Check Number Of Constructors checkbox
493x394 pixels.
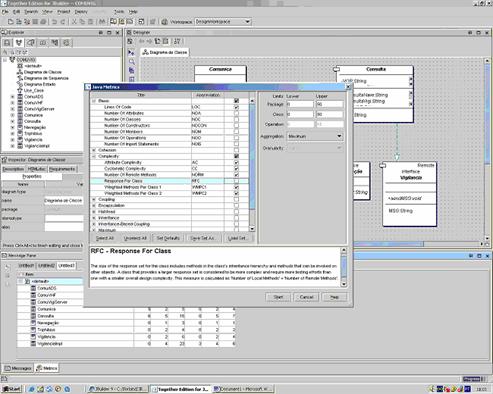(236, 126)
